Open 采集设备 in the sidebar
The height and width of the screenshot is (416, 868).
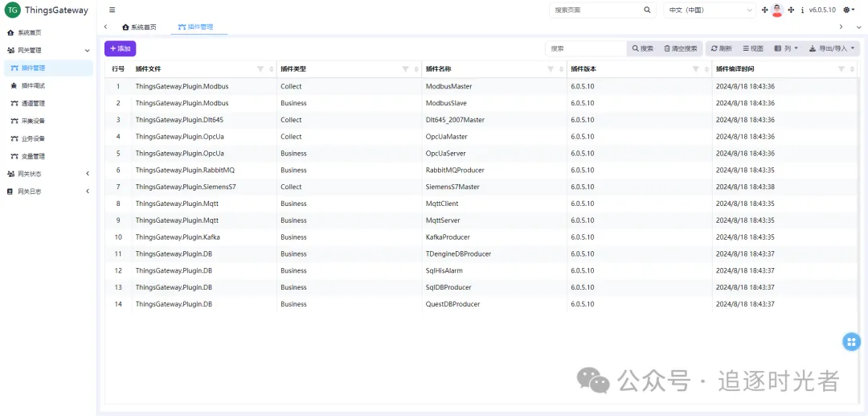(x=47, y=121)
